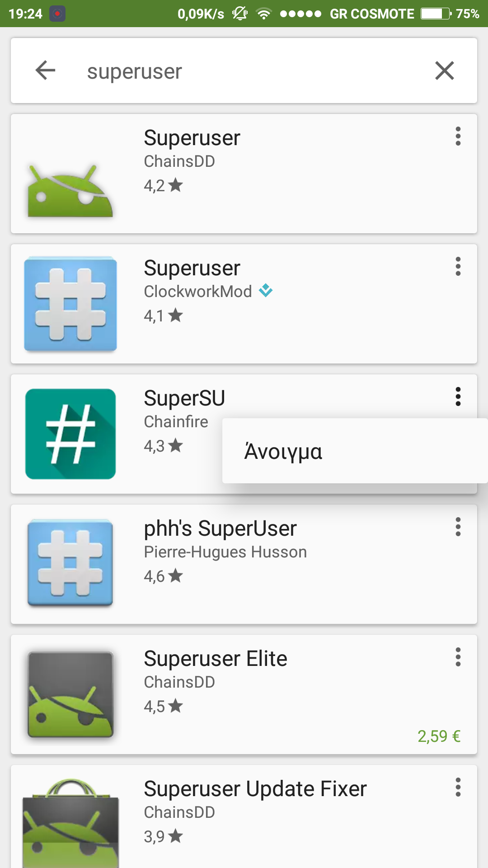The image size is (488, 868).
Task: Open overflow menu for Superuser Elite
Action: click(x=458, y=657)
